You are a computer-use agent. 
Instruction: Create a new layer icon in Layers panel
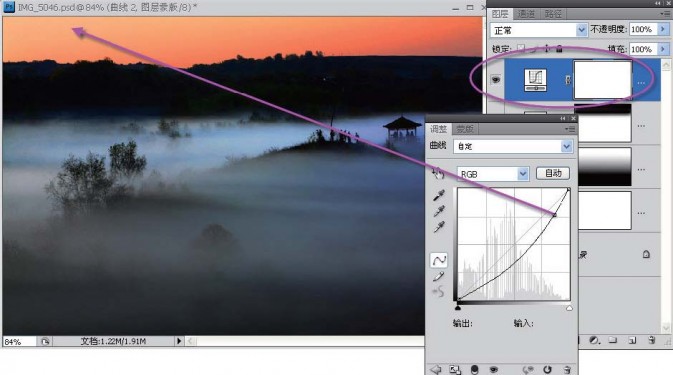pyautogui.click(x=632, y=340)
